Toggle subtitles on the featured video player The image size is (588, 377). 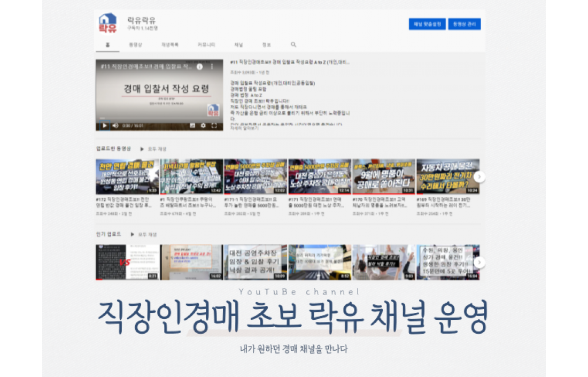192,126
